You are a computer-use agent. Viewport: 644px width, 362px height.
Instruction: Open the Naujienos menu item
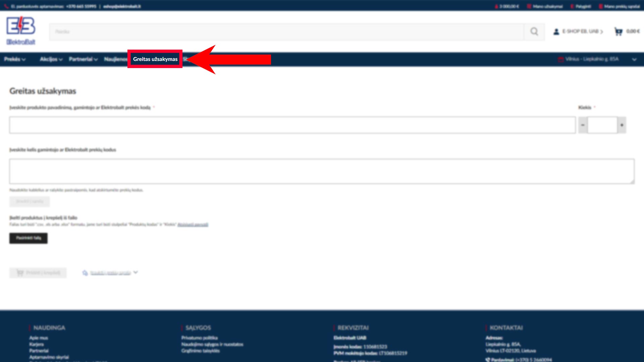tap(115, 59)
